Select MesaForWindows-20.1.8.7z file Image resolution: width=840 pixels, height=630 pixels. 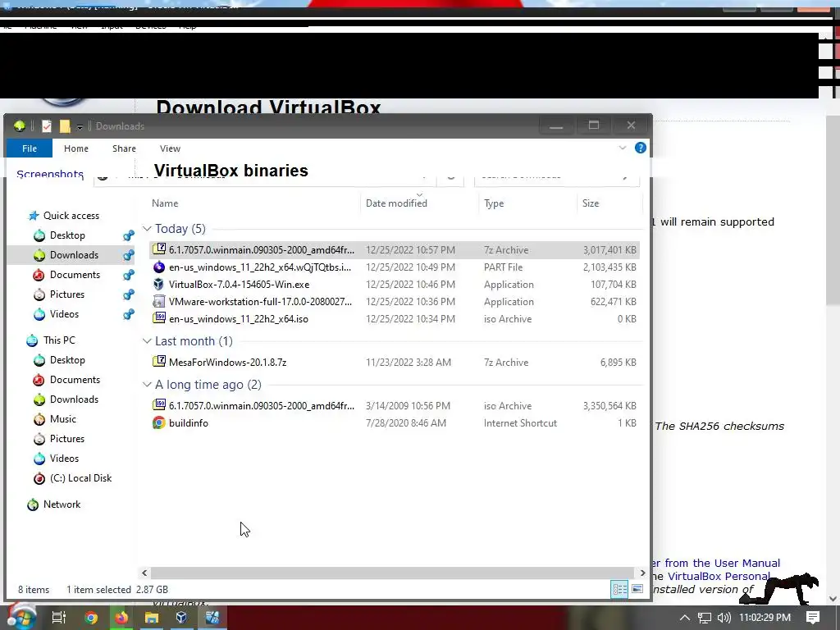(395, 362)
